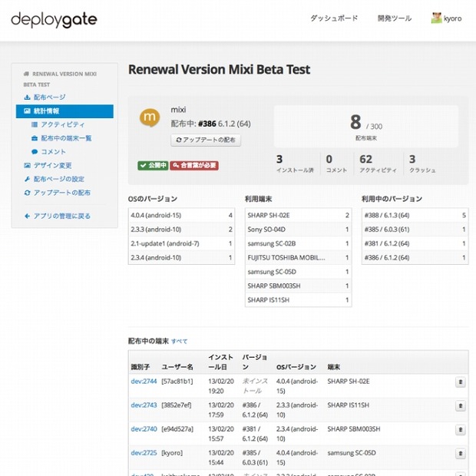Viewport: 476px width, 476px height.
Task: Click the download icon beside 配布ページ
Action: click(27, 98)
